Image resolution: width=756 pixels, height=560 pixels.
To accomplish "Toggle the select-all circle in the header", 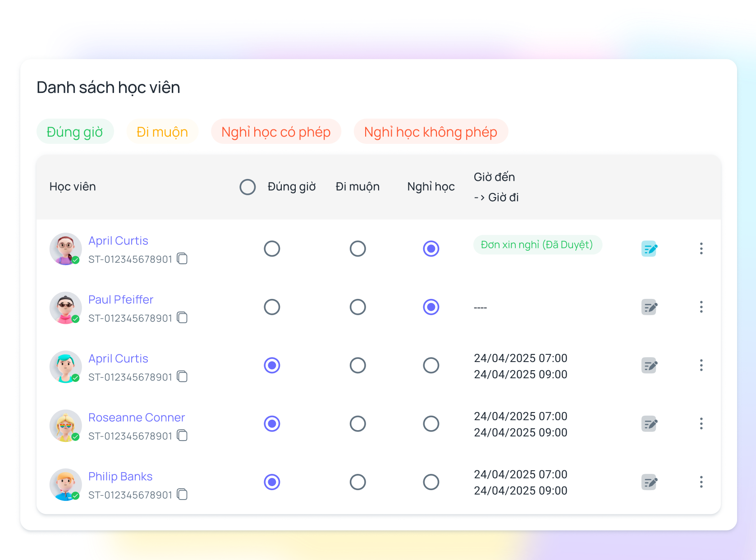I will pyautogui.click(x=247, y=186).
